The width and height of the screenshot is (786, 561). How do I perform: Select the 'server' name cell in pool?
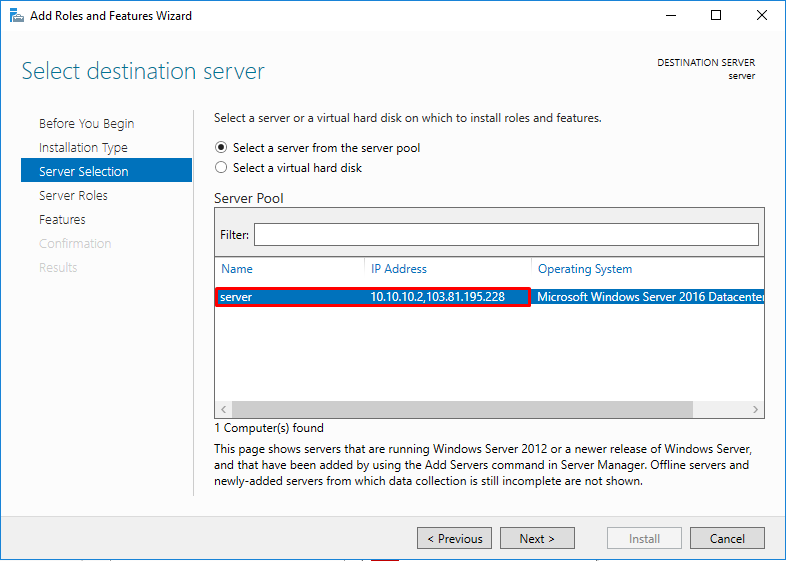coord(236,297)
